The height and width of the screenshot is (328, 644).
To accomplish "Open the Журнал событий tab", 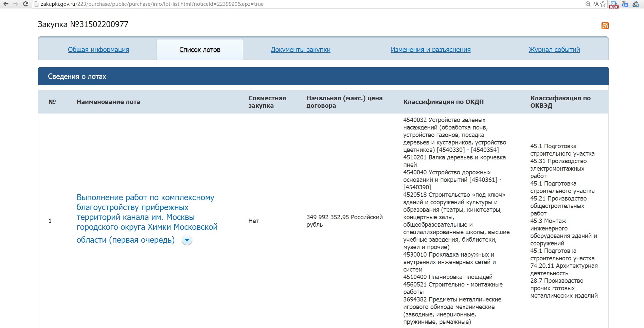I will click(x=554, y=50).
